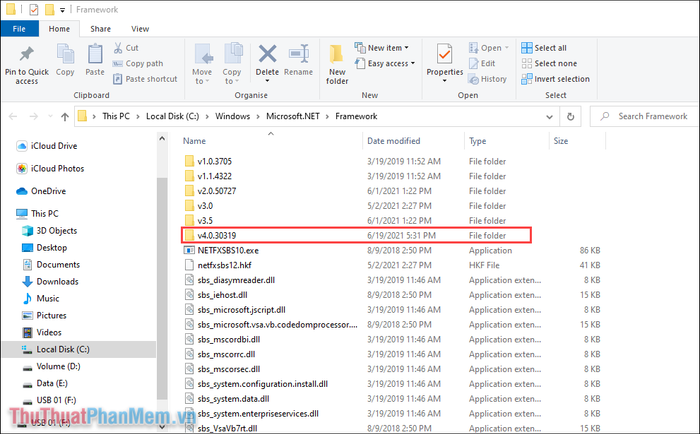Image resolution: width=700 pixels, height=434 pixels.
Task: Click This PC in the address bar
Action: [x=116, y=116]
